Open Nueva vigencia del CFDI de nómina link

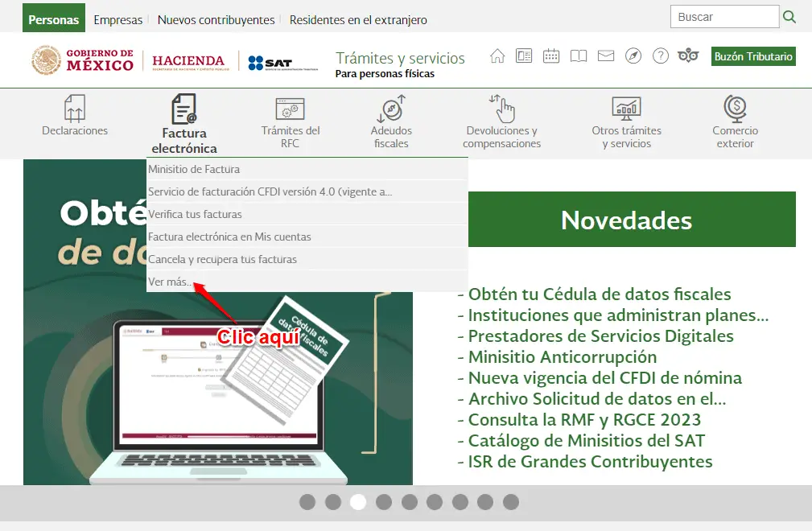pos(605,378)
